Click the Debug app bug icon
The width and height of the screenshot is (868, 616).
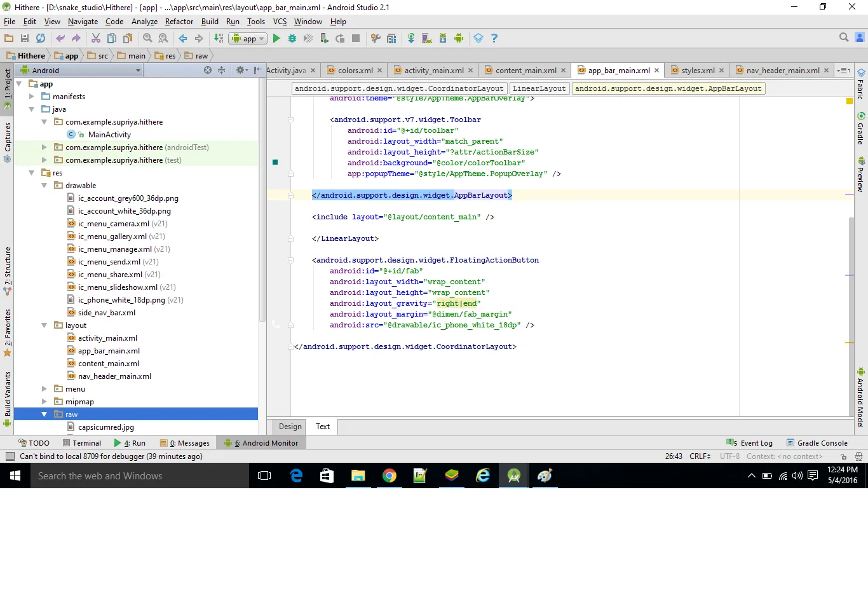tap(292, 39)
